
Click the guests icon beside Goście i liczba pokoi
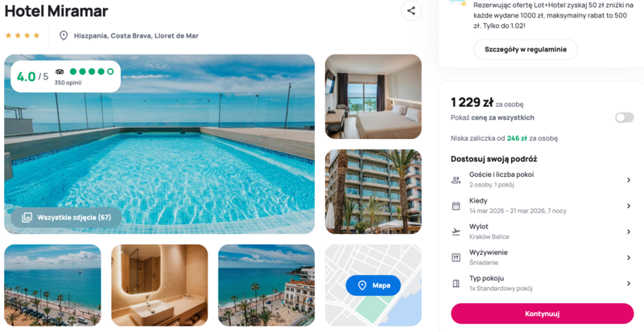pyautogui.click(x=456, y=180)
